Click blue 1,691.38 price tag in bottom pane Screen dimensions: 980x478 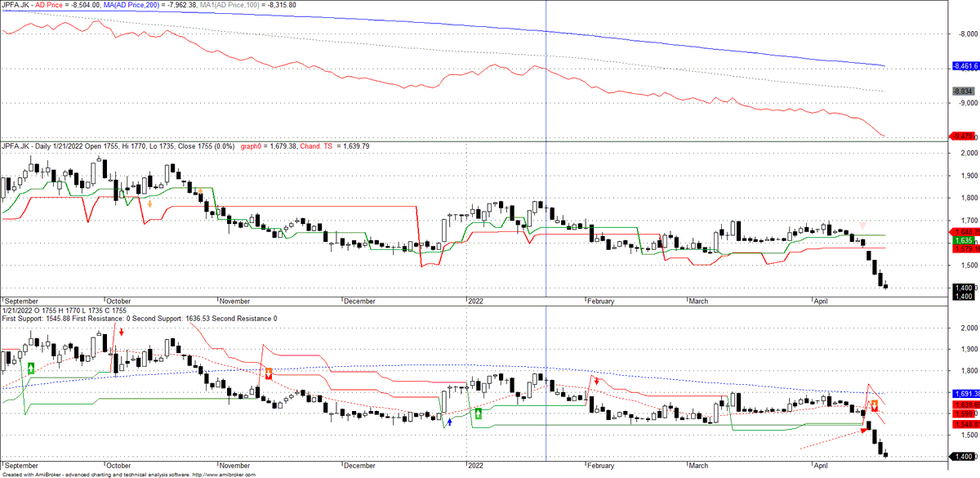[x=964, y=393]
